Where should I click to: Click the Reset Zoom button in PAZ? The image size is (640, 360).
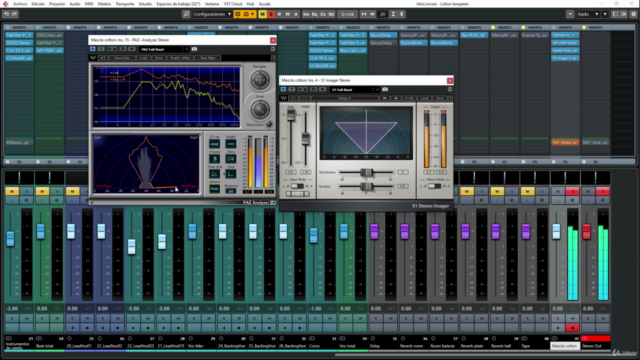coord(269,124)
